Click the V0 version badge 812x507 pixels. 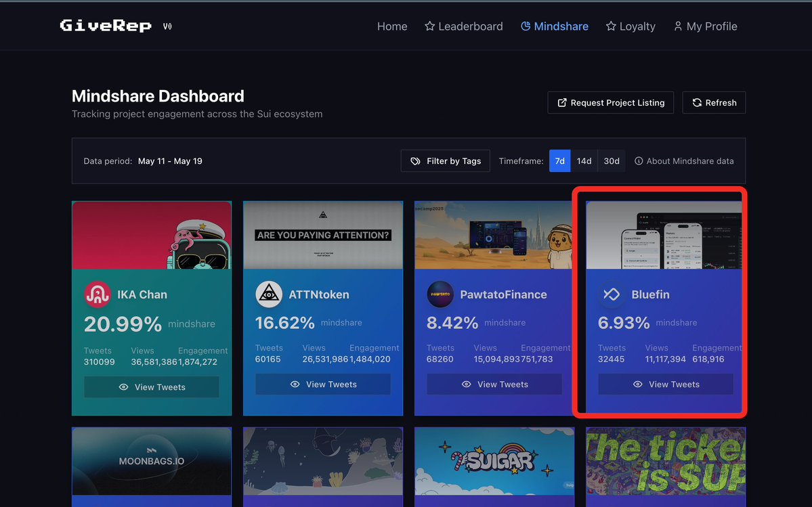pos(167,26)
